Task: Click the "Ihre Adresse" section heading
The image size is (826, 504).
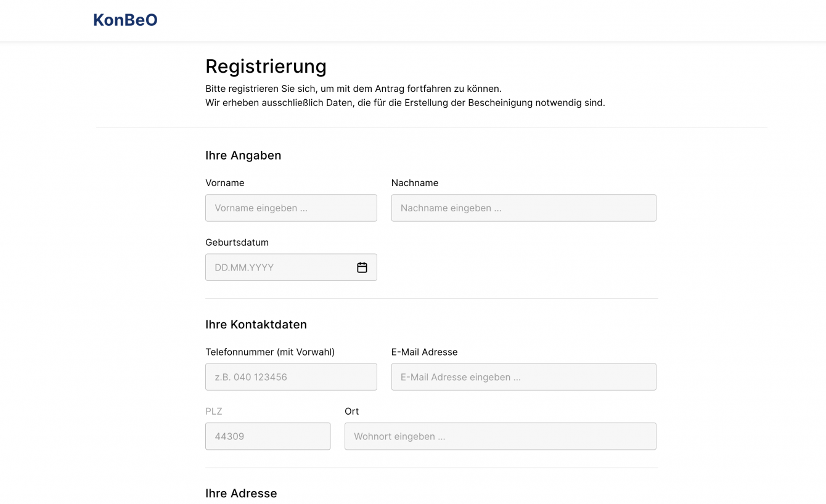Action: (241, 493)
